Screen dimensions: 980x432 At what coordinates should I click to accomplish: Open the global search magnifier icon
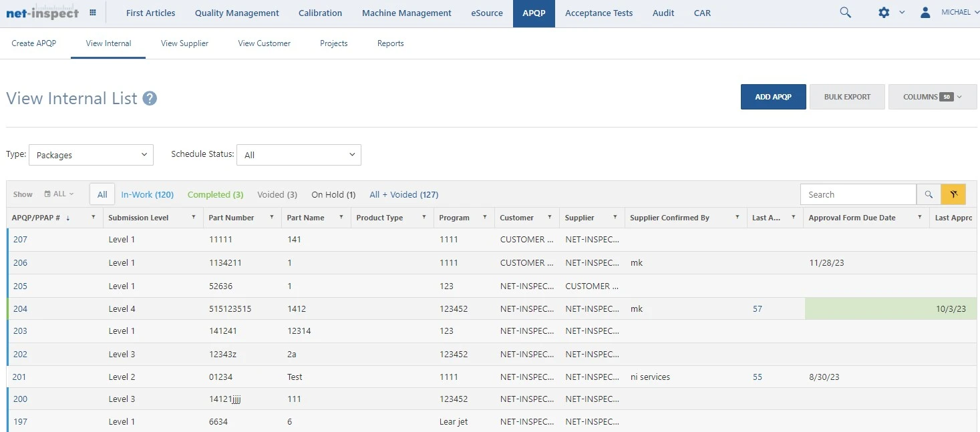[x=844, y=12]
